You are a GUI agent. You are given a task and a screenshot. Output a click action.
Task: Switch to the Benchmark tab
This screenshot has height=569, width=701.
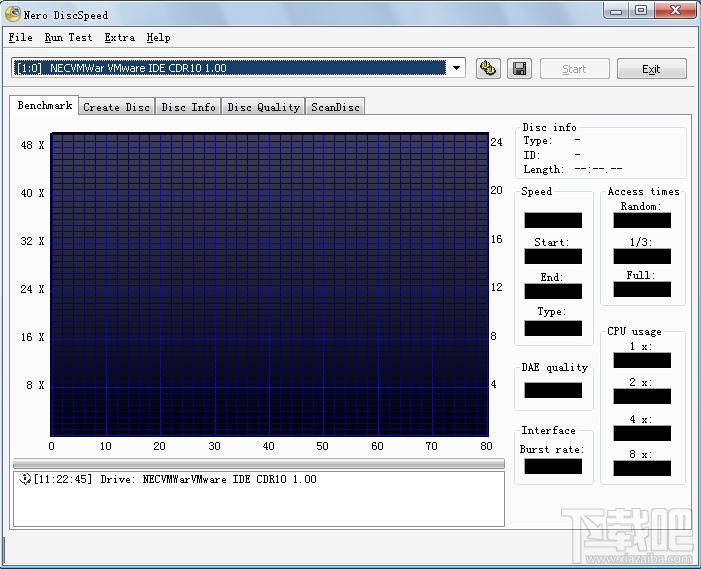click(44, 105)
